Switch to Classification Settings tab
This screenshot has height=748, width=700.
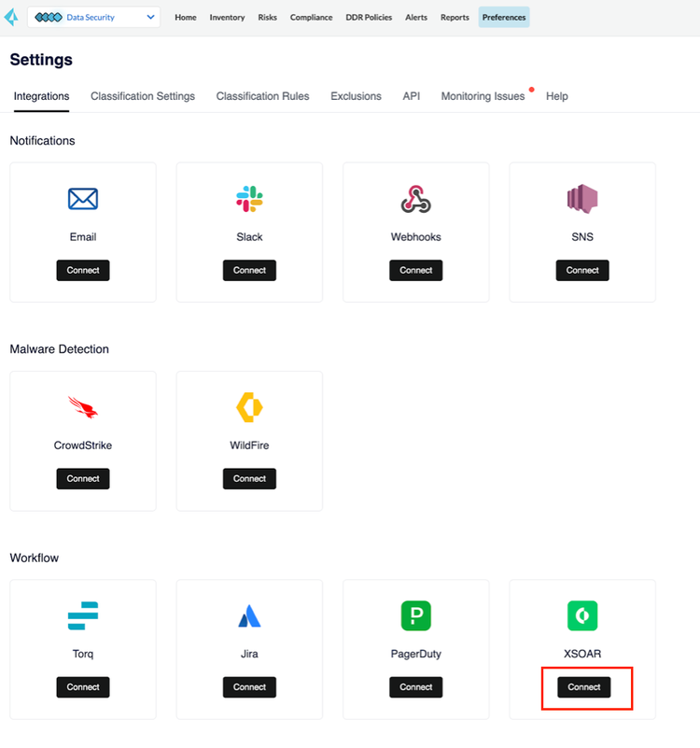pos(143,96)
